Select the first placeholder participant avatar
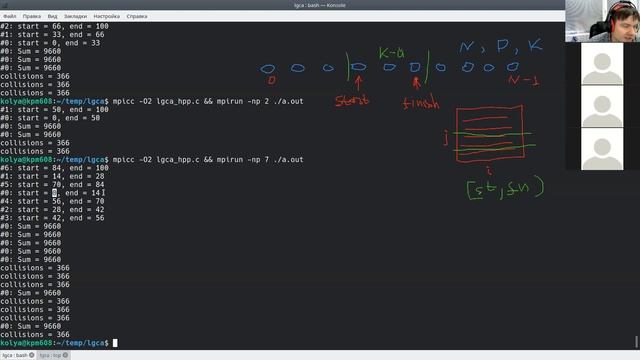This screenshot has width=640, height=360. pos(602,64)
